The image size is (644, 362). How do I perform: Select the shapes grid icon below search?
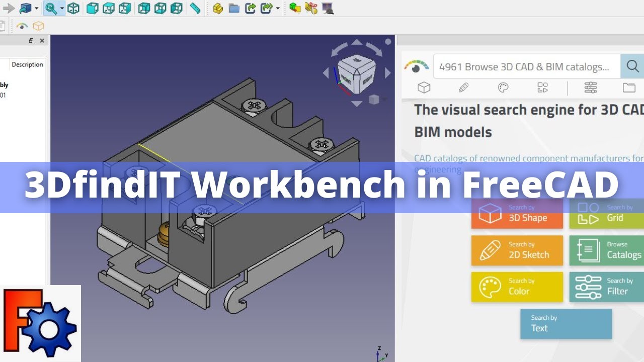click(x=542, y=87)
